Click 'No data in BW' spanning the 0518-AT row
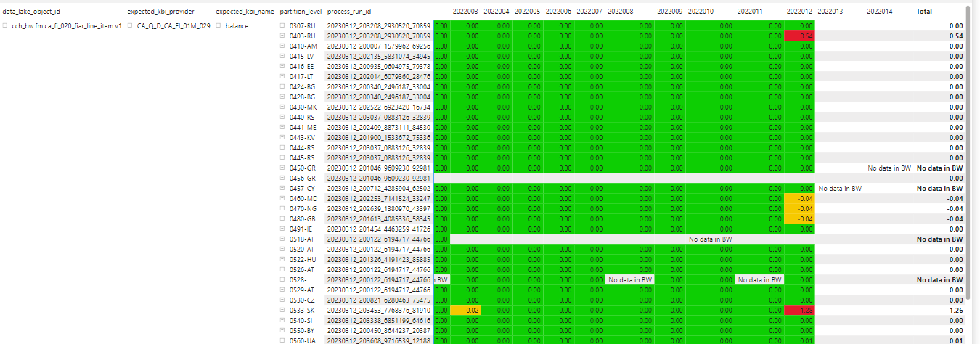 pos(710,239)
